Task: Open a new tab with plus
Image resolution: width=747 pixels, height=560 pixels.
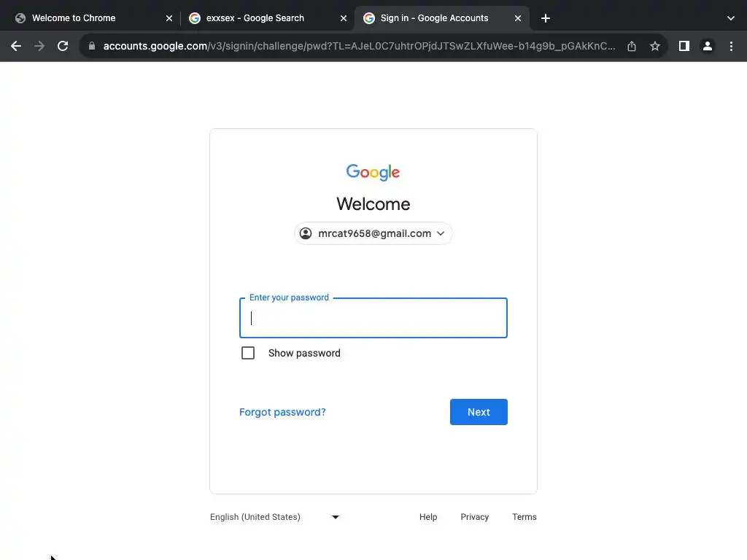Action: [x=546, y=18]
